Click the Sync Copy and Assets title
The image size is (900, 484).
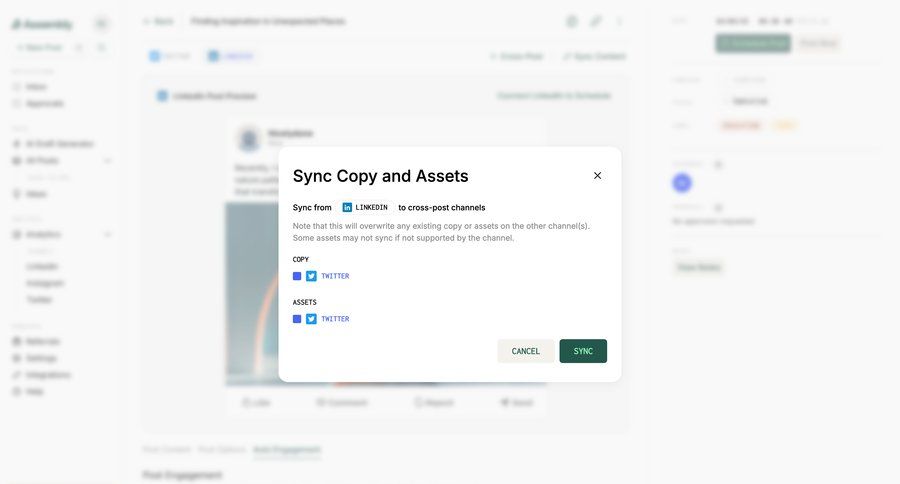(x=381, y=176)
